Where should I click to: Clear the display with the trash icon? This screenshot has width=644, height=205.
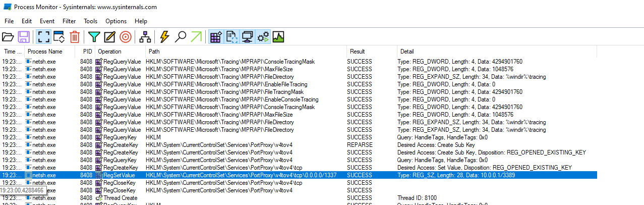tap(75, 37)
